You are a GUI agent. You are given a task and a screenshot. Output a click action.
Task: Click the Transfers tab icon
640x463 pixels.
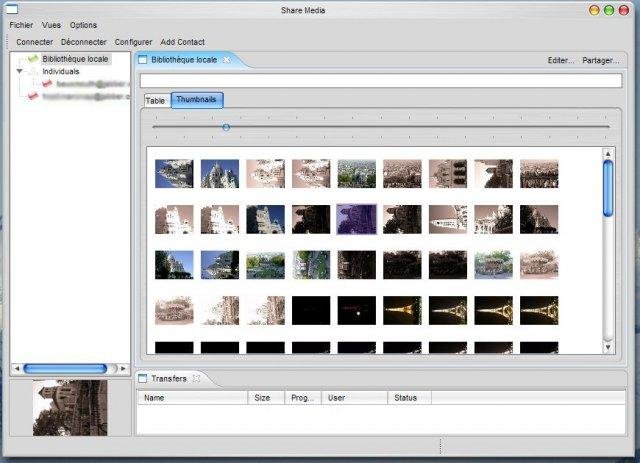pos(142,379)
